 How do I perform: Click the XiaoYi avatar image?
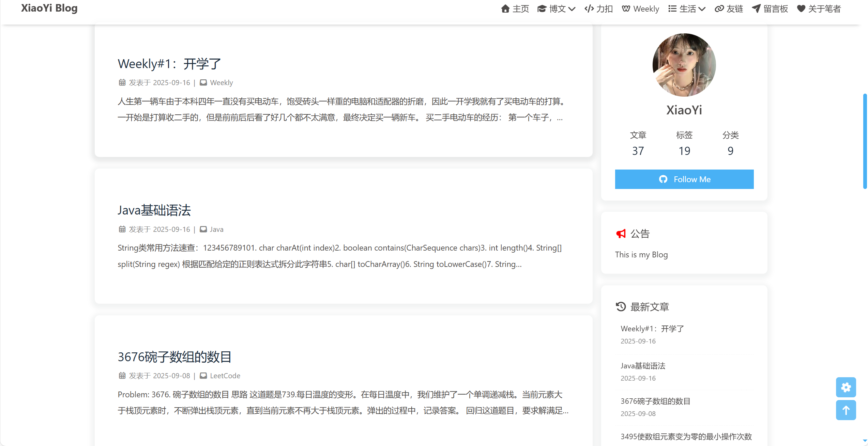[684, 65]
